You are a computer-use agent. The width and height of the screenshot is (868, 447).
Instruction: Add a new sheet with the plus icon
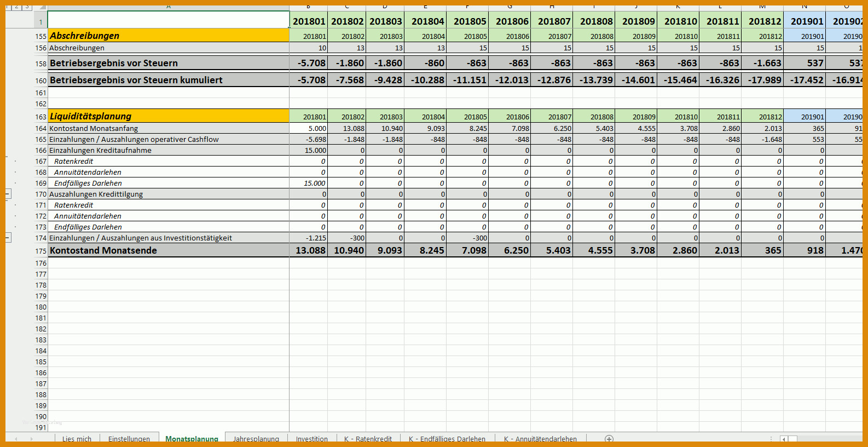pos(609,439)
